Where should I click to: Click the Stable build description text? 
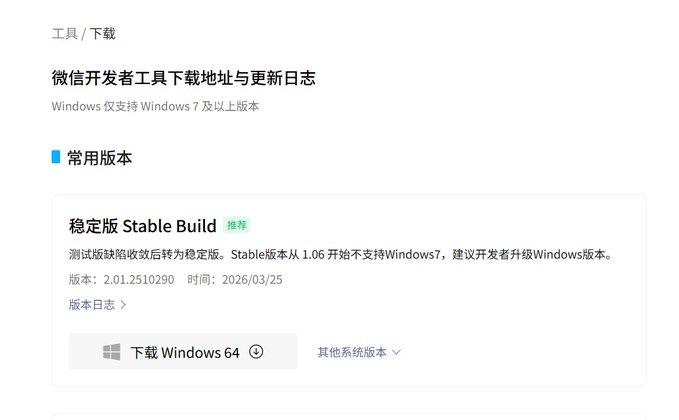[341, 254]
